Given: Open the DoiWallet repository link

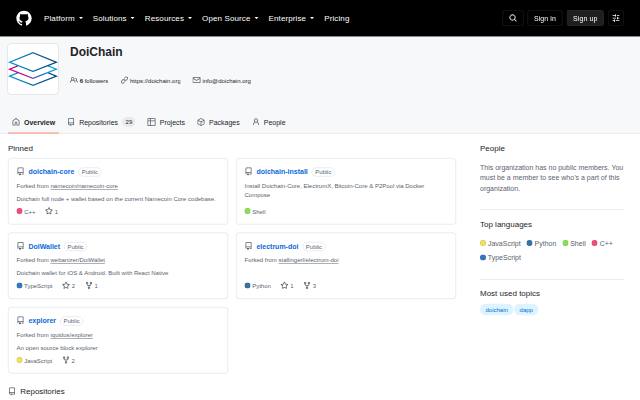Looking at the screenshot, I should 44,247.
